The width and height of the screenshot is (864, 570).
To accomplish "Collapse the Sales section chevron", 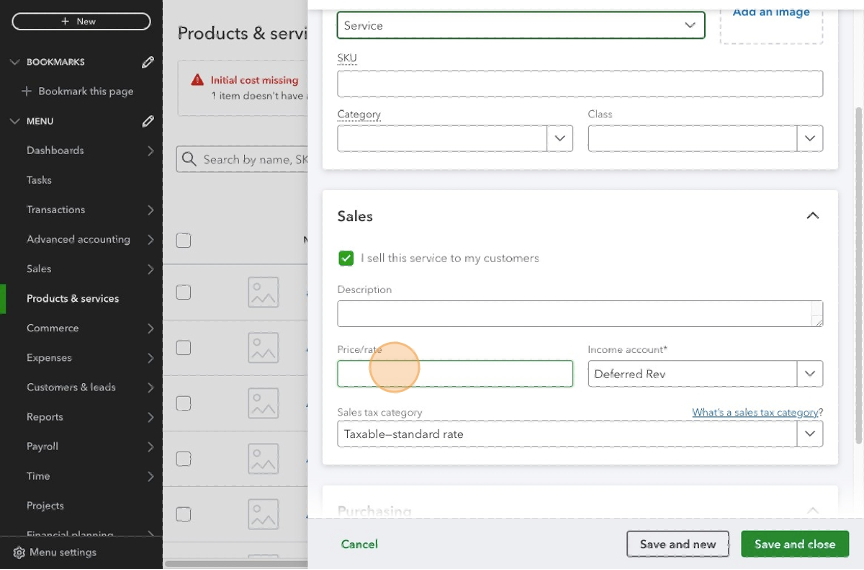I will pyautogui.click(x=812, y=216).
